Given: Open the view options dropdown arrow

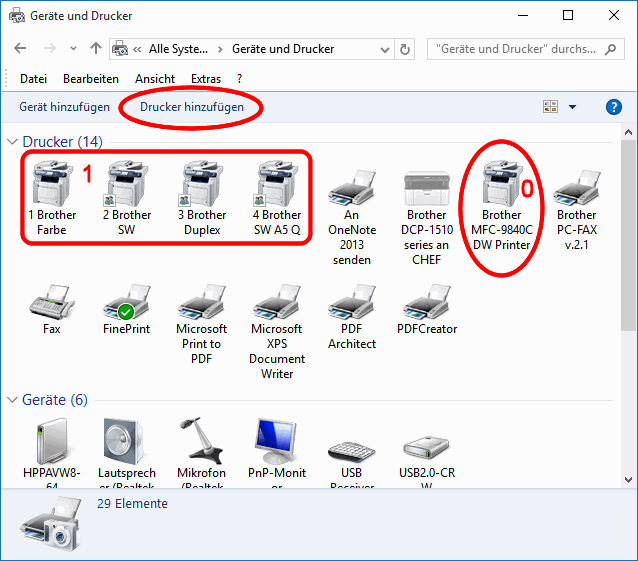Looking at the screenshot, I should tap(572, 107).
